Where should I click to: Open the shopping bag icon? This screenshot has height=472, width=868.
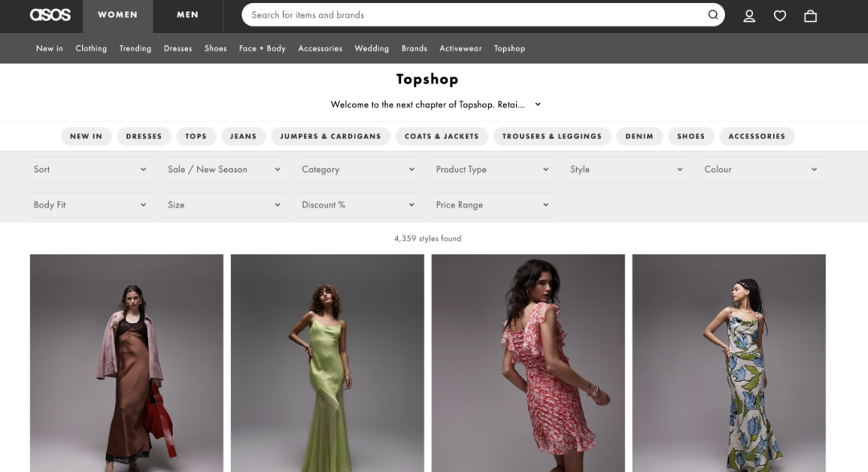pos(810,15)
